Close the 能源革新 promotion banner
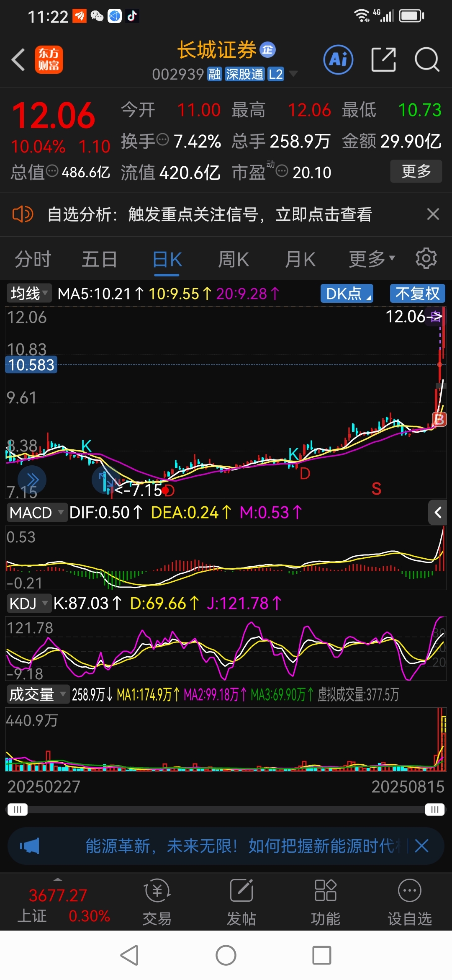The image size is (452, 980). coord(421,846)
